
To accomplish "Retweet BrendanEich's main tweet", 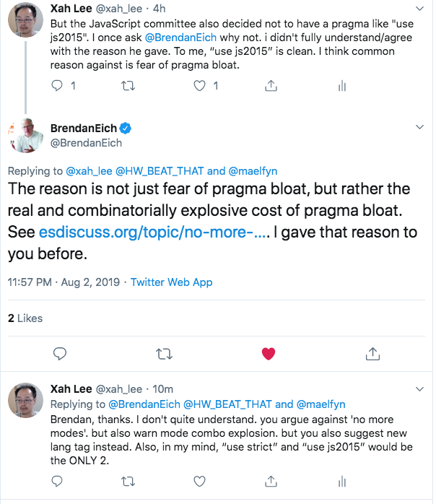I will coord(165,353).
